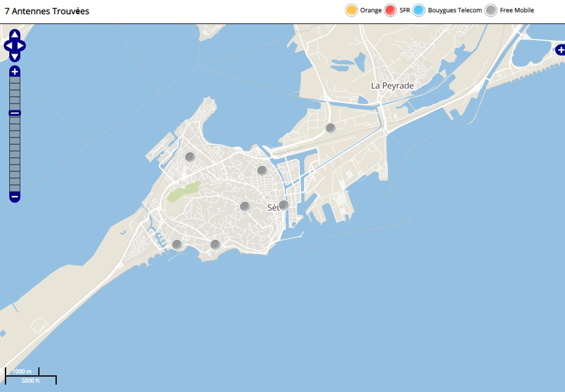The image size is (565, 392).
Task: Pan the map right with the arrow
Action: pyautogui.click(x=21, y=46)
